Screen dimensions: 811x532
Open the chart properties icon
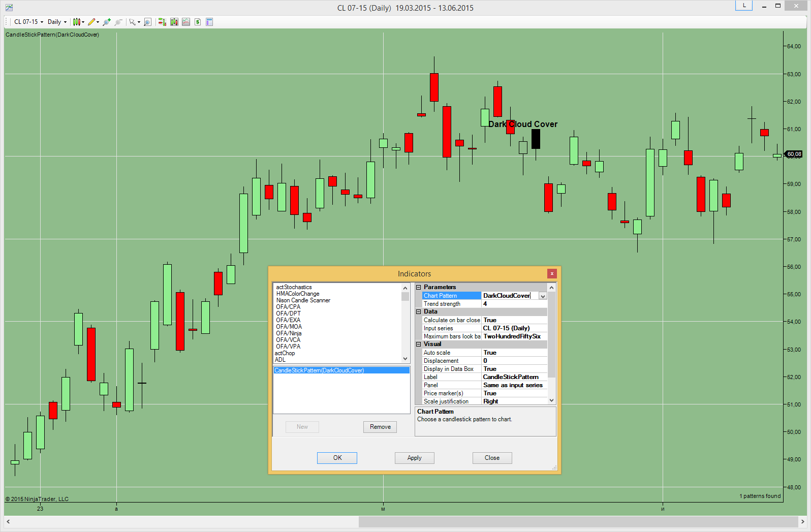point(209,22)
